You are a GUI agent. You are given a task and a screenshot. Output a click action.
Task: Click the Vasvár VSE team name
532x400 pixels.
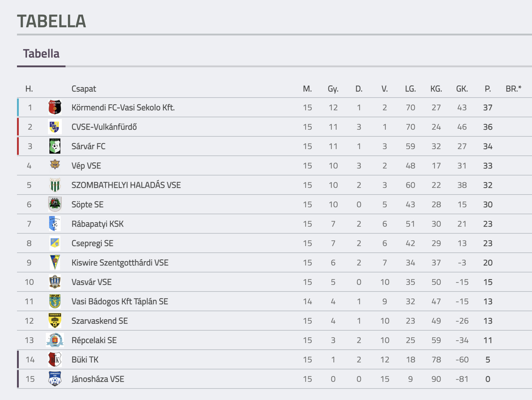click(92, 282)
